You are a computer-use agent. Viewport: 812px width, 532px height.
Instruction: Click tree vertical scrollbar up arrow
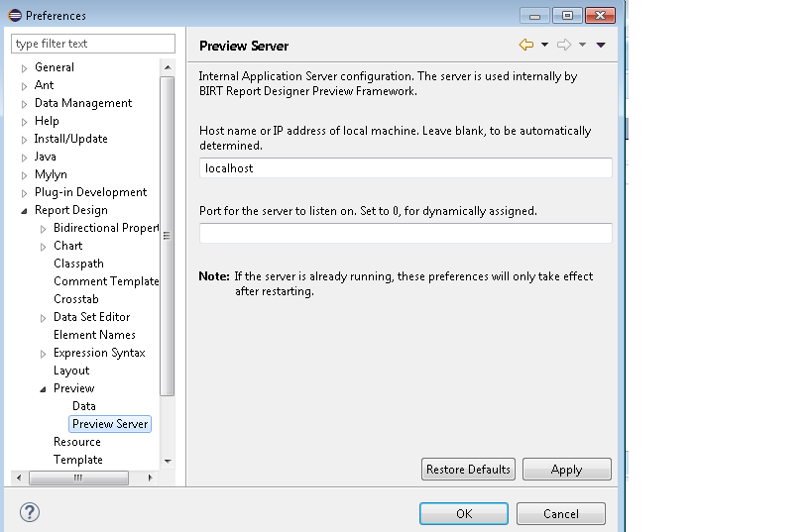(168, 67)
